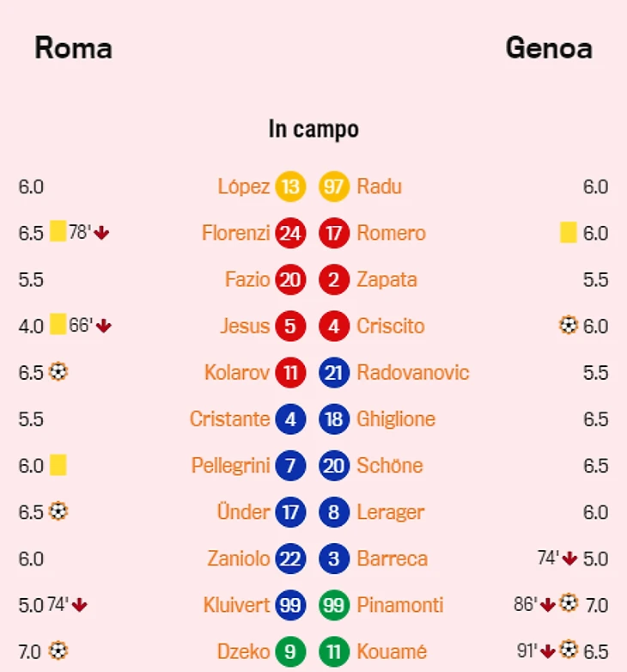627x672 pixels.
Task: Click Pellegrini's yellow card icon
Action: click(x=58, y=465)
